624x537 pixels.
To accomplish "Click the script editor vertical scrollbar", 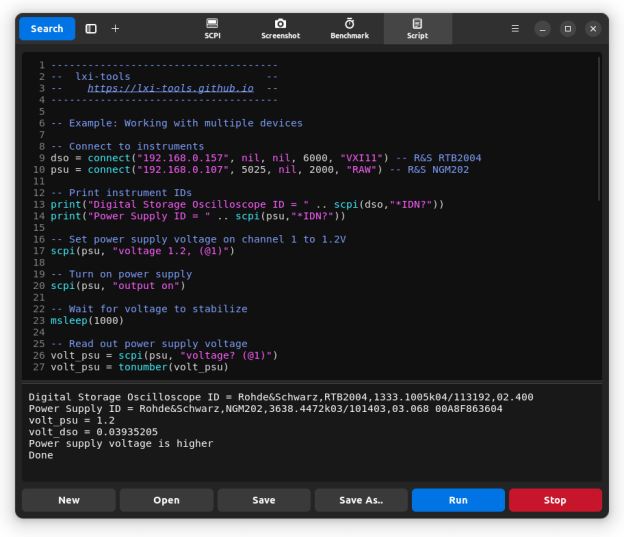I will (x=599, y=130).
